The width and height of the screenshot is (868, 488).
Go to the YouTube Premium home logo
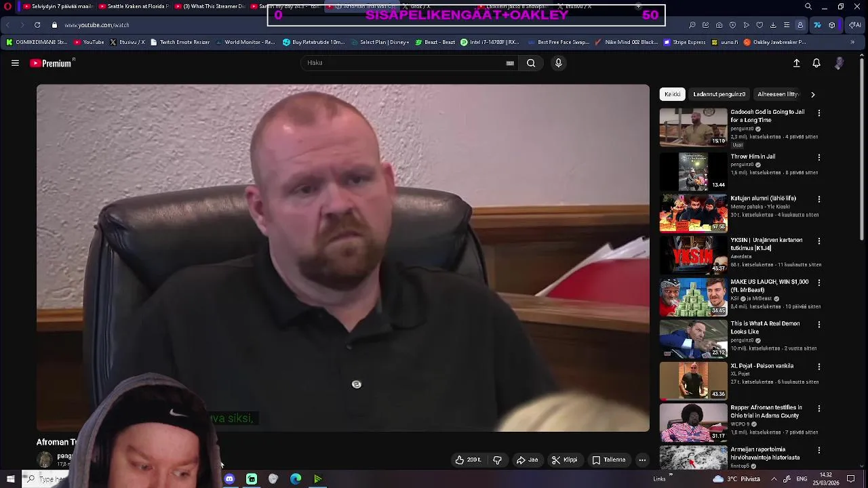click(52, 63)
